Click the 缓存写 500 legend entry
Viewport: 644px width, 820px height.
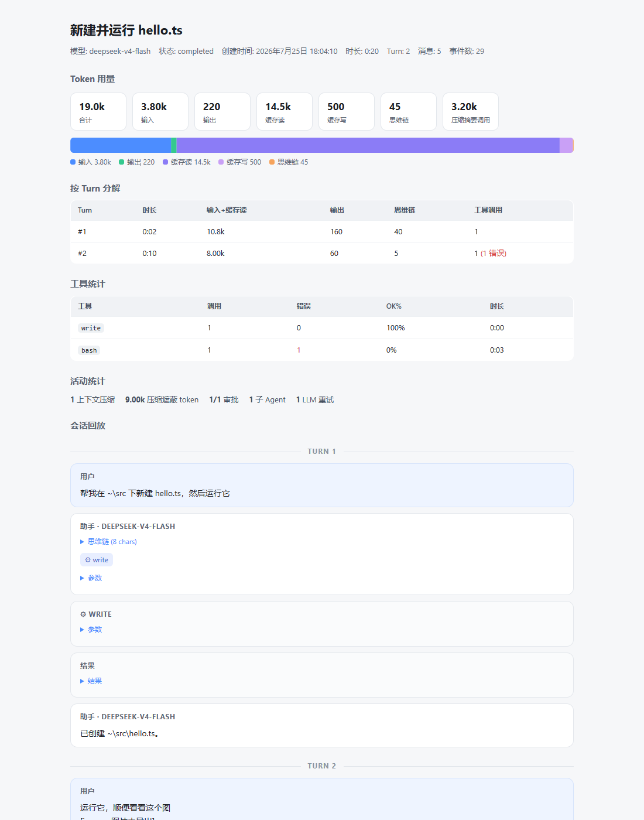240,162
